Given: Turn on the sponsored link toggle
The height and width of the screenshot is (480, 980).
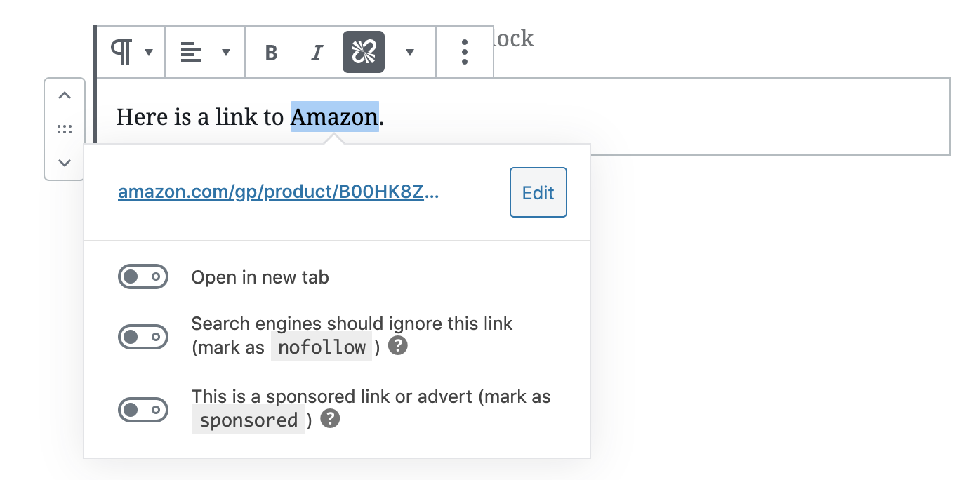Looking at the screenshot, I should click(x=143, y=409).
